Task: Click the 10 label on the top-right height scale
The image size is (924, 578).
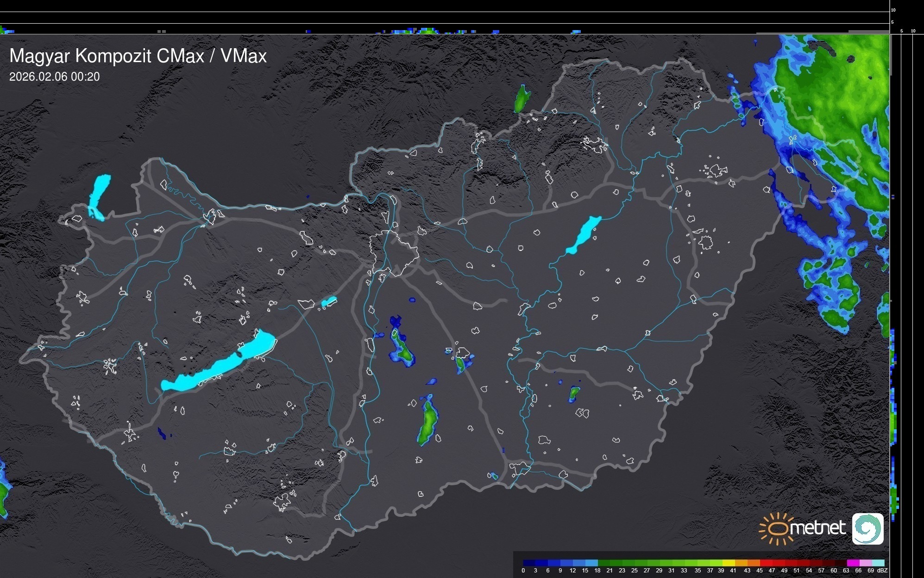Action: click(x=893, y=10)
